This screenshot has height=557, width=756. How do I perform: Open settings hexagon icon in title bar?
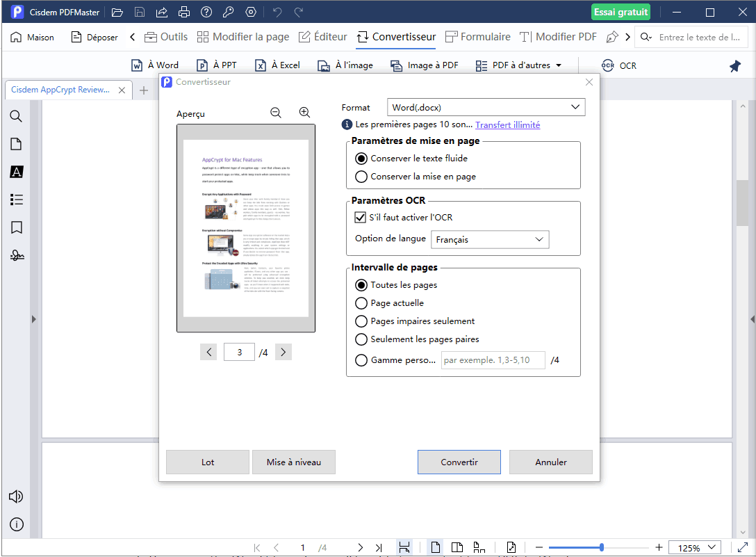tap(251, 13)
